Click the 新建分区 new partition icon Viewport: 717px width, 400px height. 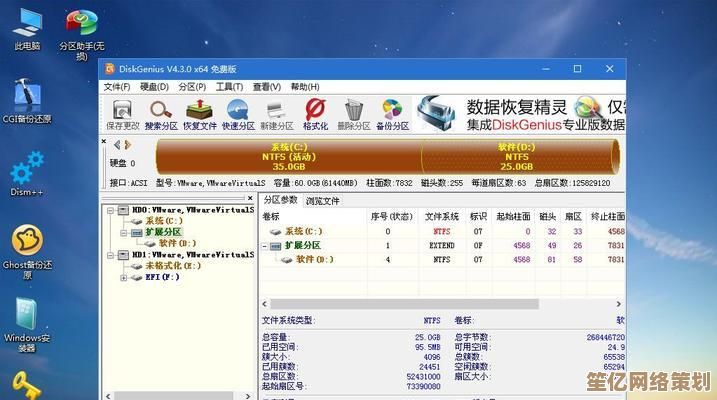click(x=277, y=115)
